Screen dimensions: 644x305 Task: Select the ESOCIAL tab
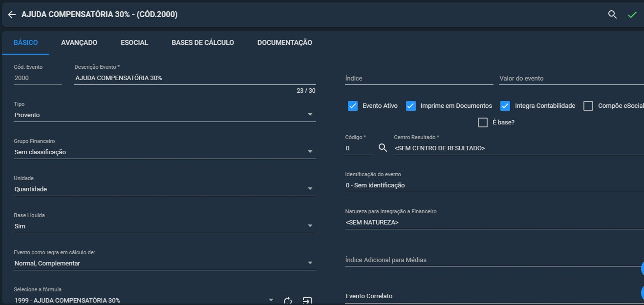click(134, 42)
